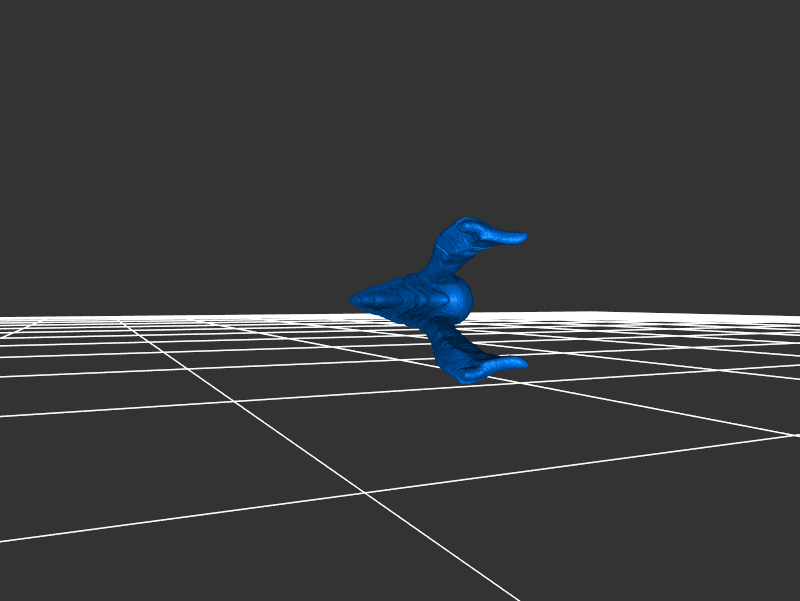
Task: Click the grid line intersection nearest the bottom center
Action: click(x=364, y=492)
